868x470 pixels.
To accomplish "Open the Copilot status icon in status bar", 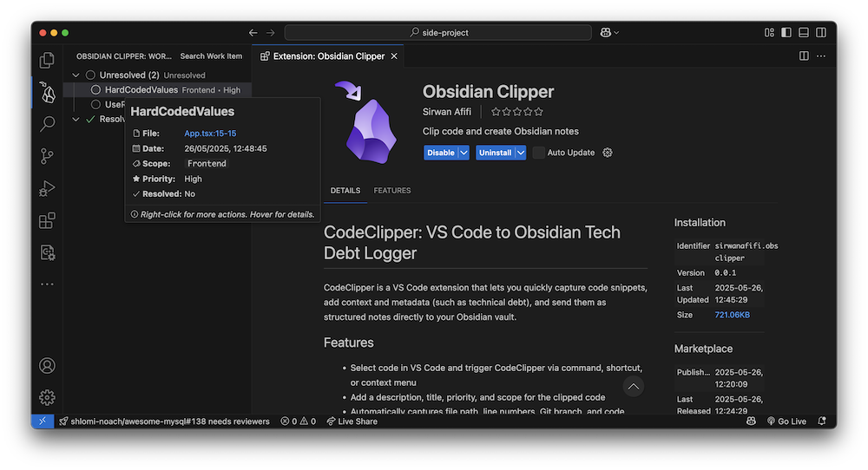I will pos(751,421).
